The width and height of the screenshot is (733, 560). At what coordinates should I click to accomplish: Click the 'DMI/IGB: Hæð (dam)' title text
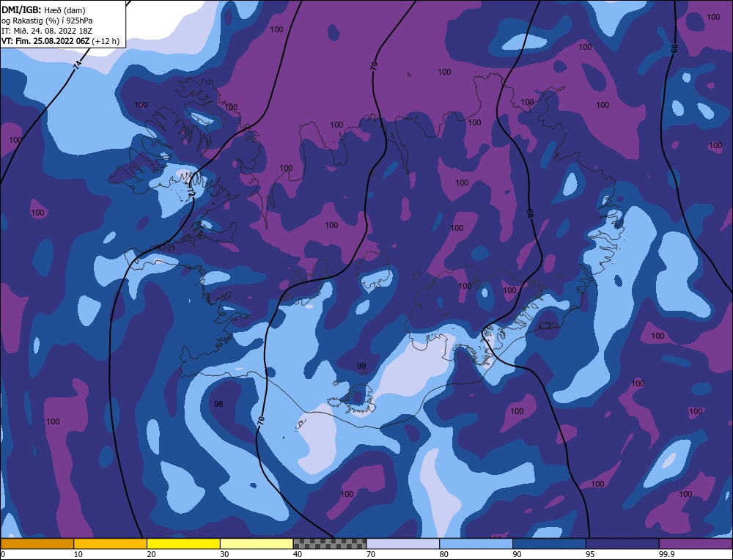tap(43, 10)
